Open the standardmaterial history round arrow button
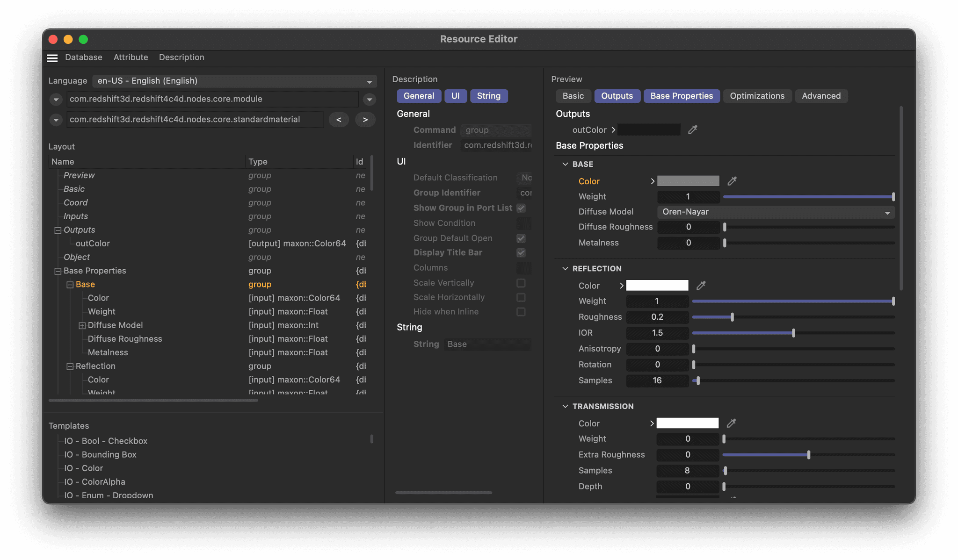958x560 pixels. pos(56,120)
